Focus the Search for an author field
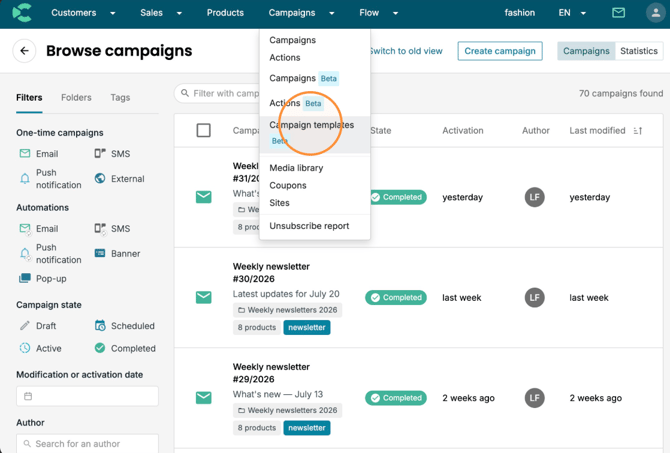This screenshot has height=453, width=670. pyautogui.click(x=87, y=444)
